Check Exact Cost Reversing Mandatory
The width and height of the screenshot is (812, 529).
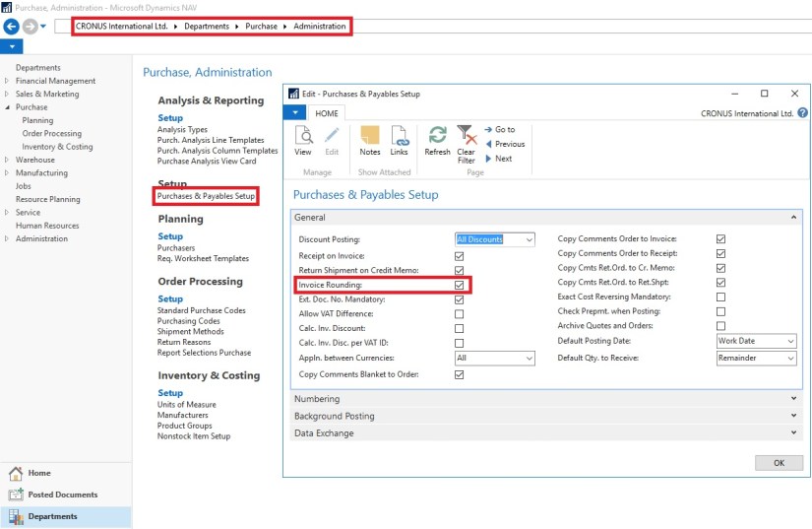[720, 297]
